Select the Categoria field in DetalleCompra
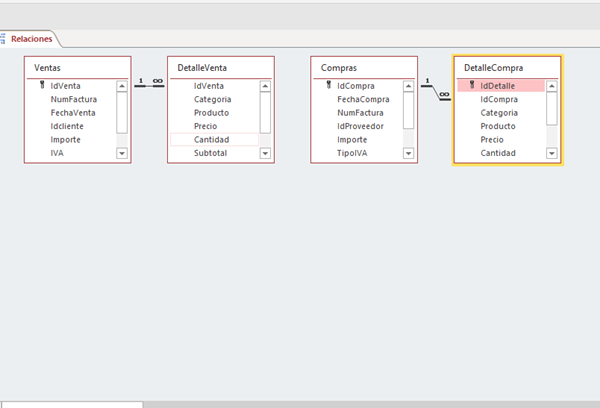Viewport: 600px width, 408px height. click(x=499, y=113)
